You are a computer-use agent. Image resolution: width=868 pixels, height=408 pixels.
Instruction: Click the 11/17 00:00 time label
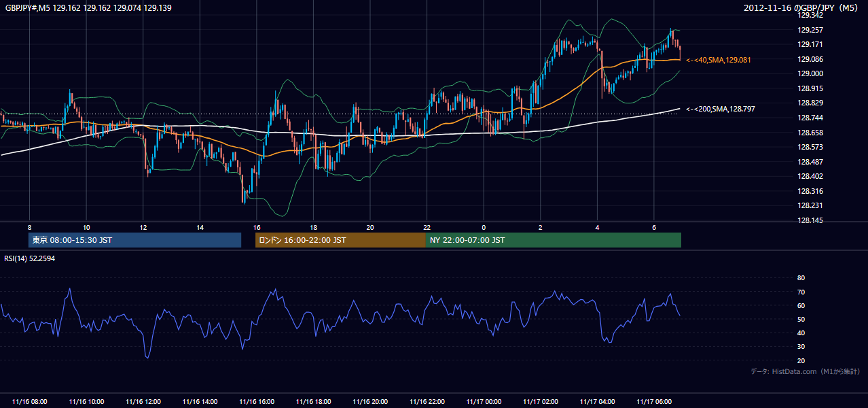[484, 402]
